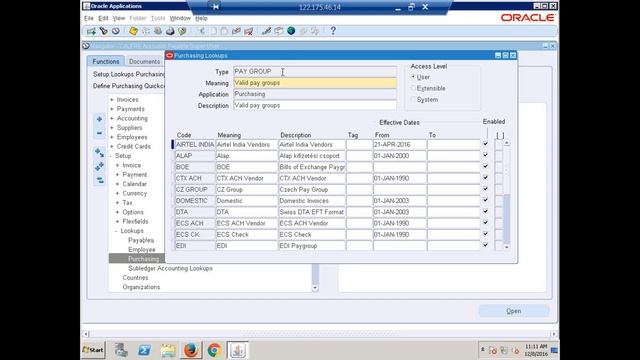Image resolution: width=640 pixels, height=360 pixels.
Task: Open the View menu
Action: (119, 18)
